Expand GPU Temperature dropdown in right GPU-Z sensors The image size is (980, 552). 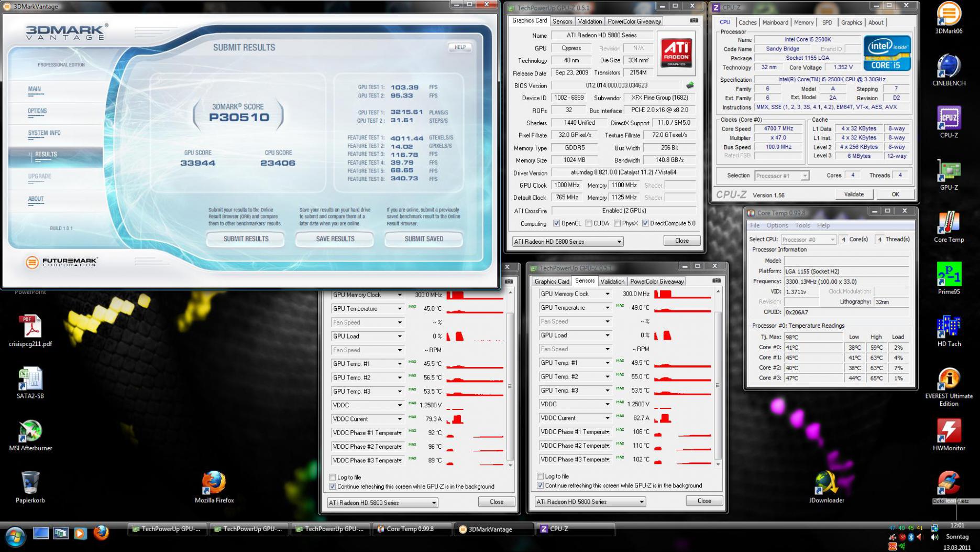coord(608,308)
